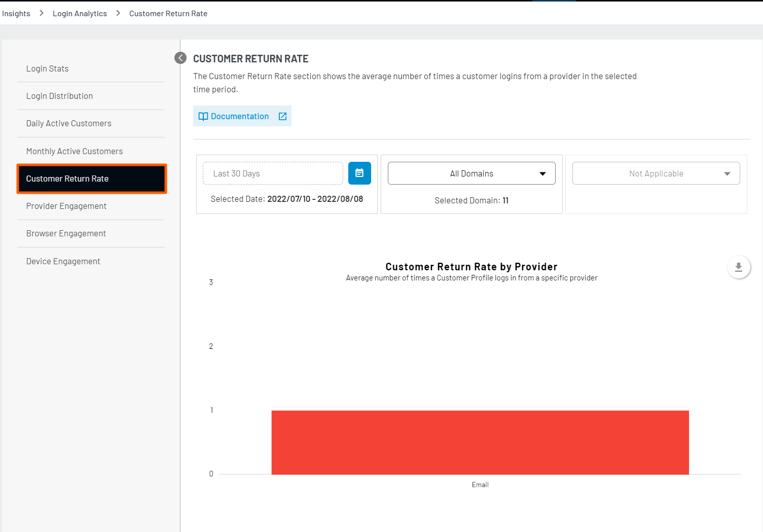Select the red Email bar in the chart
763x532 pixels.
[x=480, y=442]
